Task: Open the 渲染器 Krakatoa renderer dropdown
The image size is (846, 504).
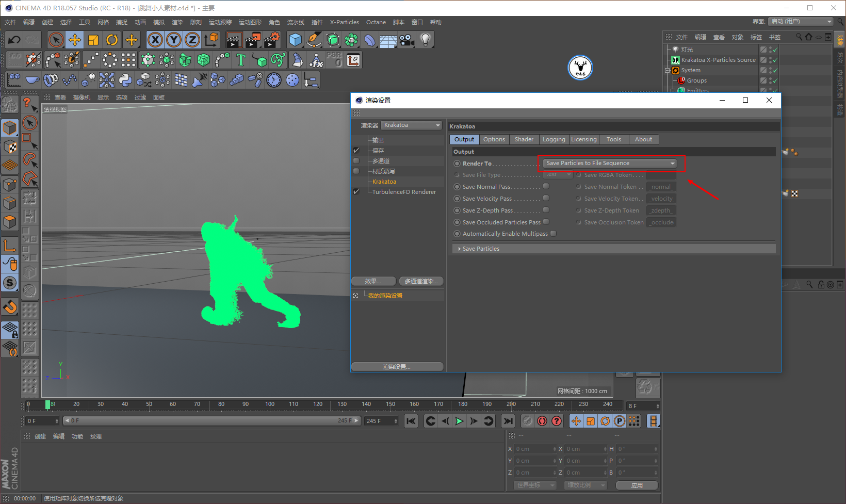Action: [x=412, y=125]
